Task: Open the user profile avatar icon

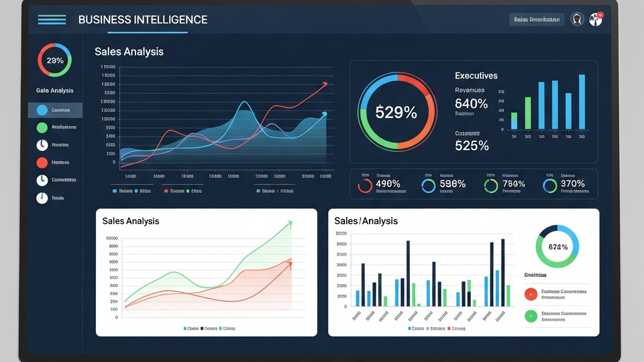Action: tap(577, 19)
